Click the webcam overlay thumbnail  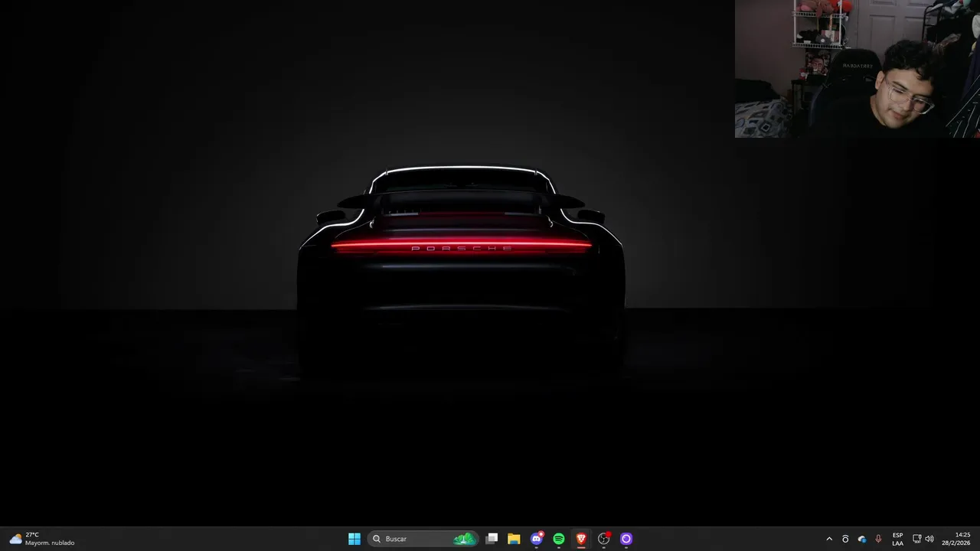coord(857,69)
